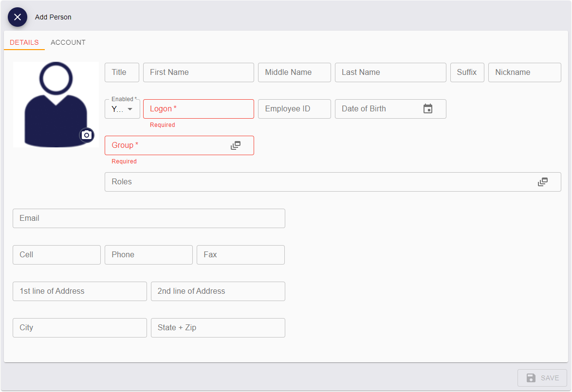Select the Cell number field
The height and width of the screenshot is (392, 572).
tap(56, 255)
